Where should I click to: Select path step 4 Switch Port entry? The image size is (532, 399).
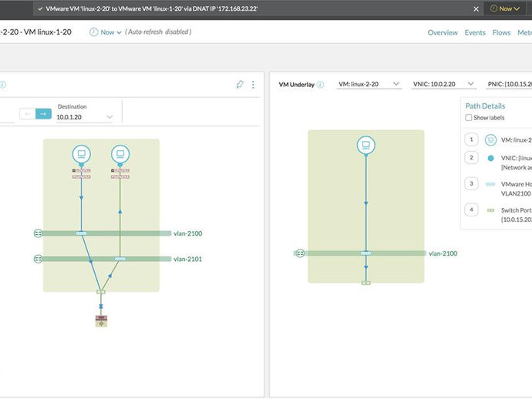point(498,215)
